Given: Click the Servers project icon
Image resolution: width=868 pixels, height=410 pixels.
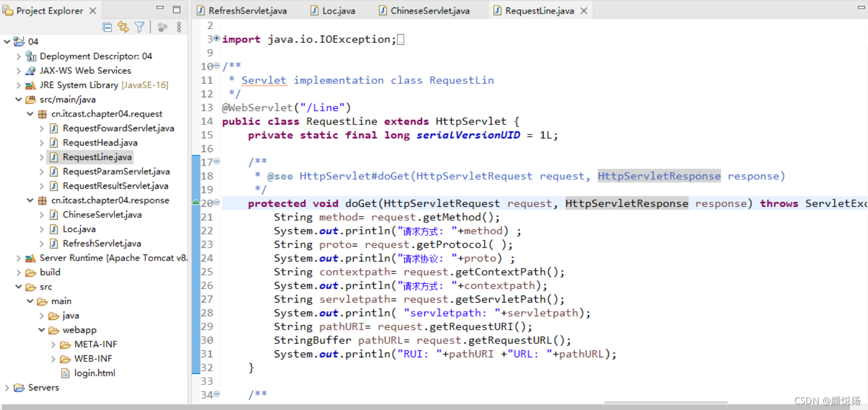Looking at the screenshot, I should [19, 387].
